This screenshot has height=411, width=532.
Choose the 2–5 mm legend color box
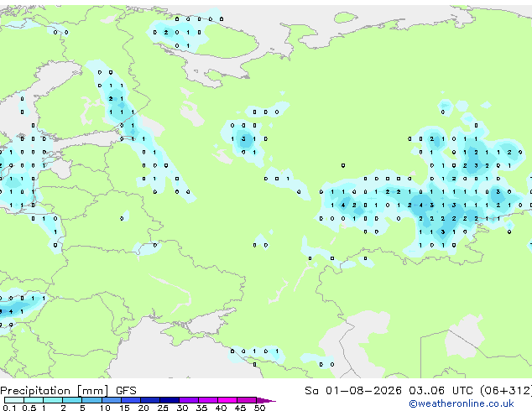[72, 400]
